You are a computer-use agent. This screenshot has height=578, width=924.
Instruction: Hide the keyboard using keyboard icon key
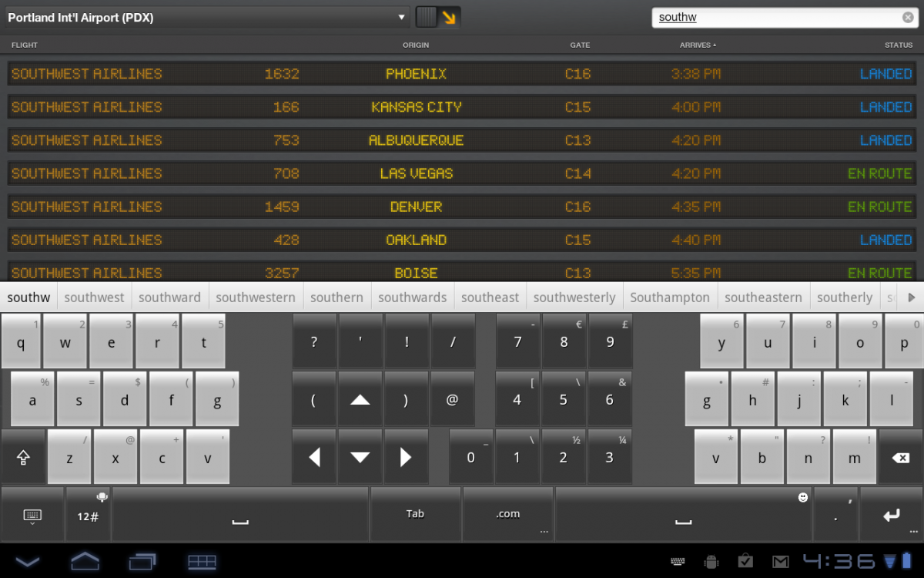click(x=32, y=515)
